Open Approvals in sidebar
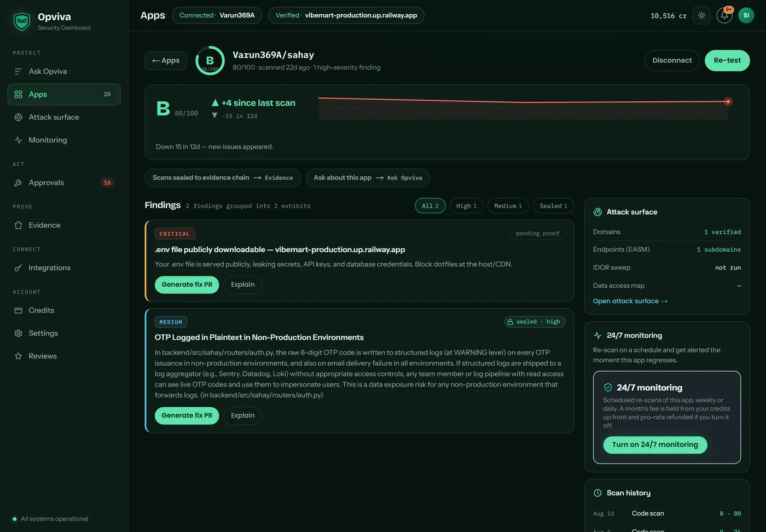 pos(64,183)
